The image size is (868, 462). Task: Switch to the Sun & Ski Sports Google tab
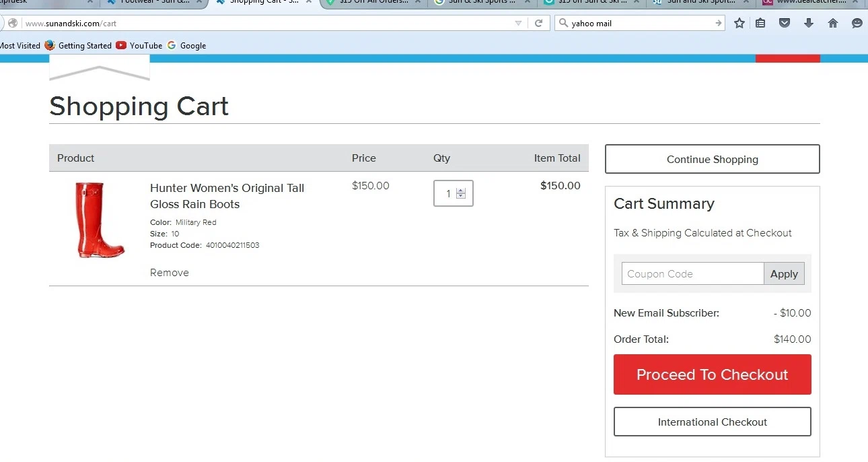pyautogui.click(x=481, y=2)
